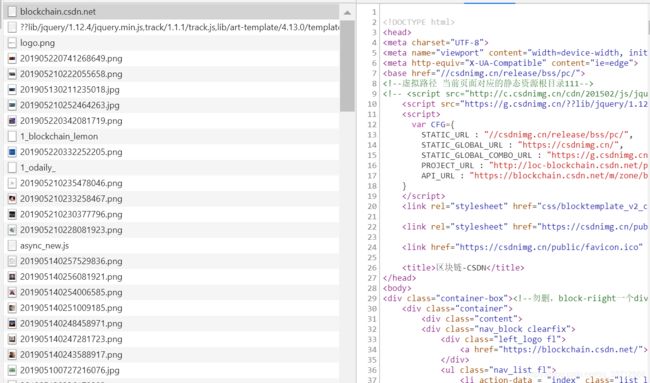
Task: Click thumbnail icon of 201905210235478046.png
Action: point(12,183)
